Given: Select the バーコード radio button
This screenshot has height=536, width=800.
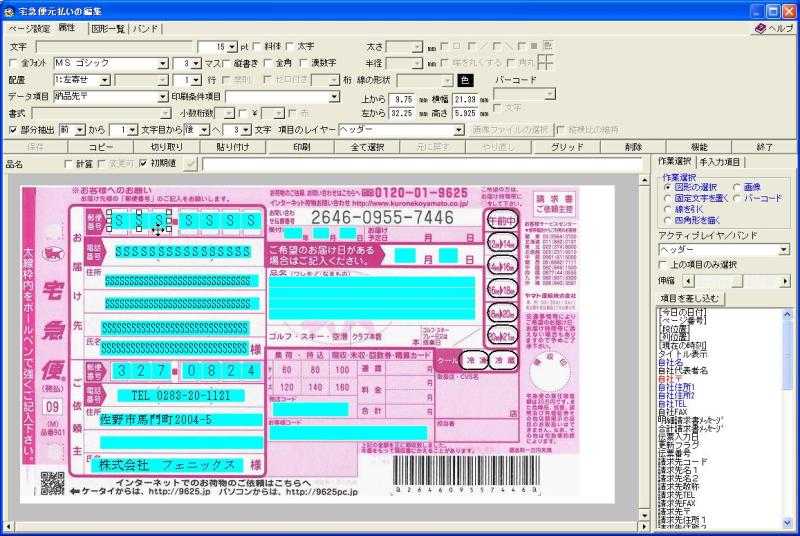Looking at the screenshot, I should (737, 198).
